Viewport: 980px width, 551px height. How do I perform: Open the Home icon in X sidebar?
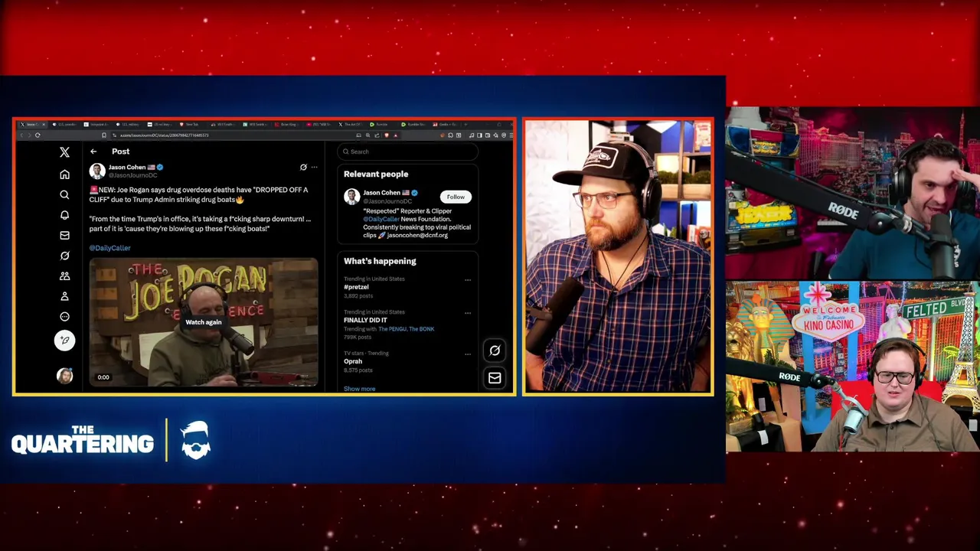[64, 174]
